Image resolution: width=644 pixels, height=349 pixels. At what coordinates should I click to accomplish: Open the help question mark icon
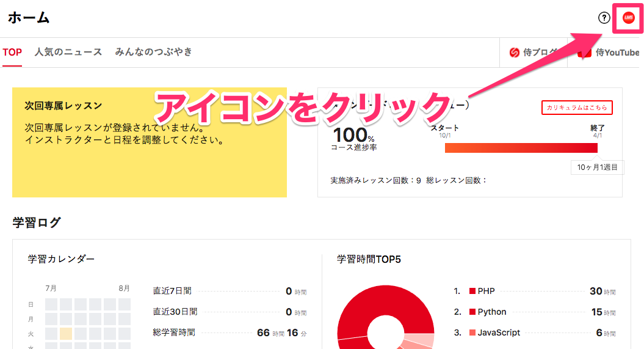coord(604,18)
